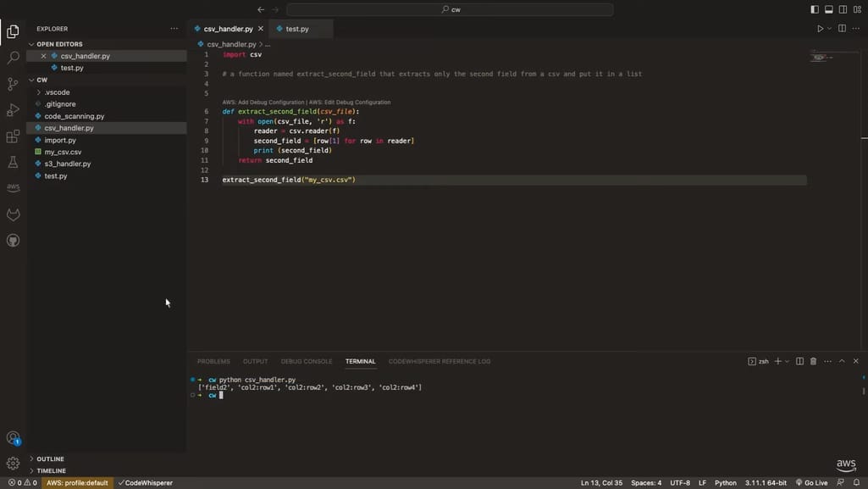This screenshot has height=489, width=868.
Task: Click AWS: profile:default status item
Action: point(77,483)
